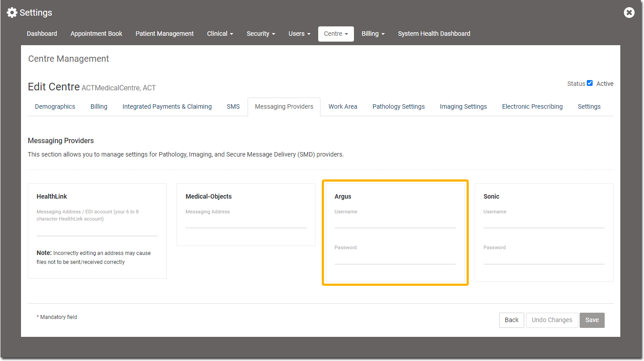Open the Electronic Prescribing tab
This screenshot has width=644, height=361.
[532, 106]
